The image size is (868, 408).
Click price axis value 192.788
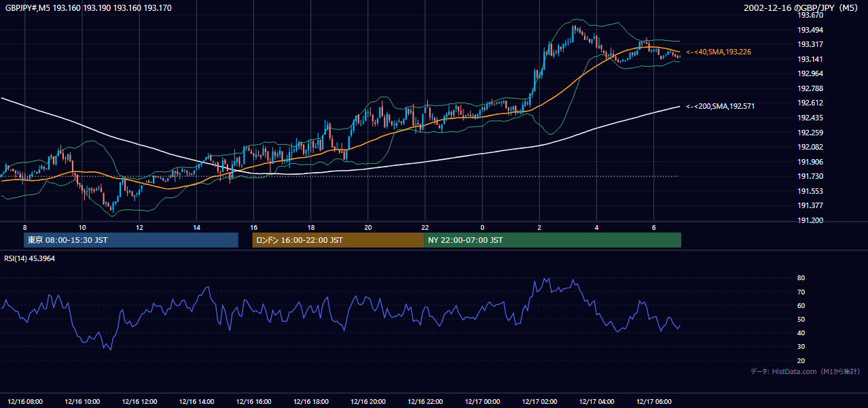(x=810, y=88)
